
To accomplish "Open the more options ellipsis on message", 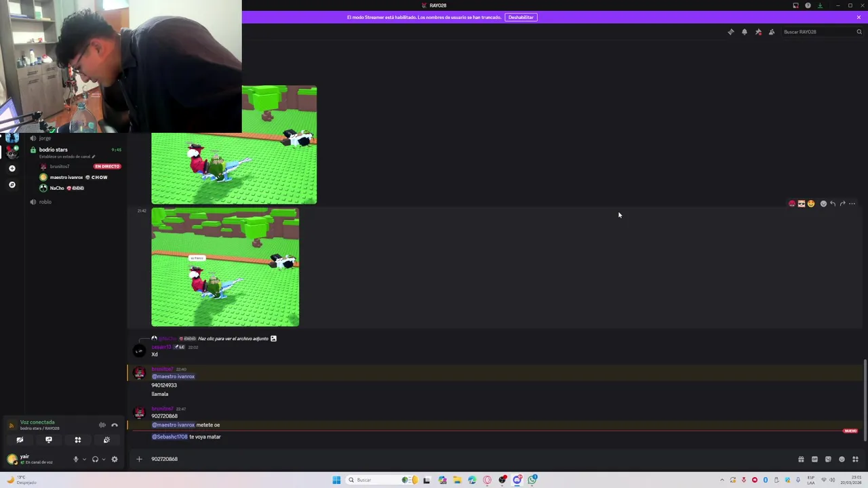I will coord(852,203).
